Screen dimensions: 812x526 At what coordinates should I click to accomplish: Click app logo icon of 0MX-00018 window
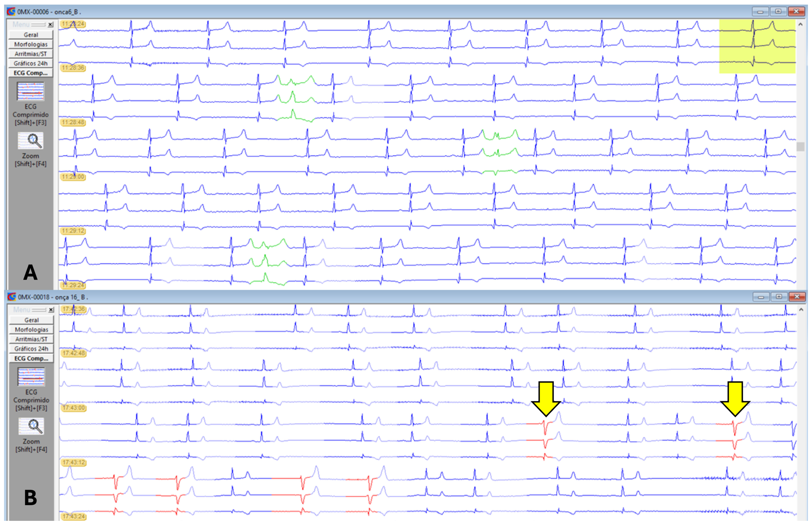point(12,297)
